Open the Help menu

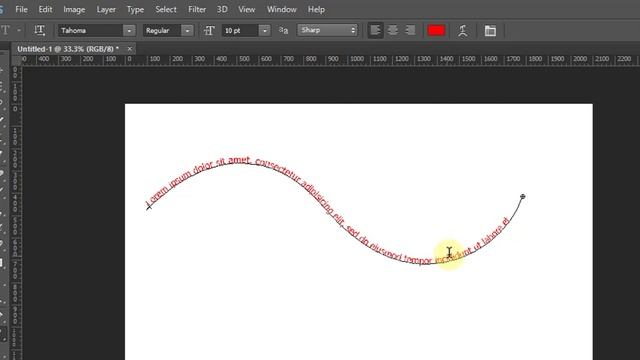[316, 9]
